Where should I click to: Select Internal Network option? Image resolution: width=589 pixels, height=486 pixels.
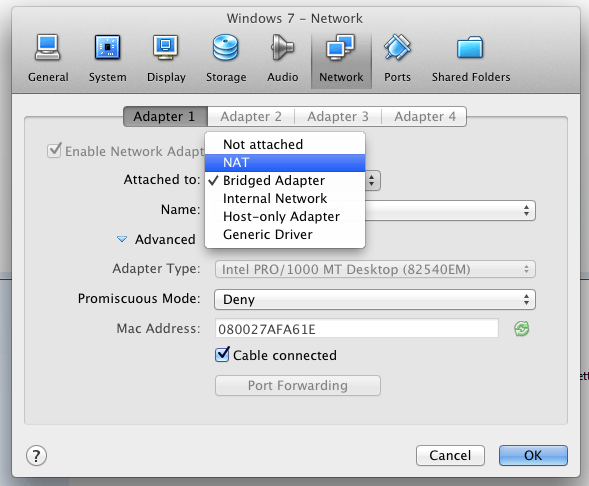coord(285,198)
